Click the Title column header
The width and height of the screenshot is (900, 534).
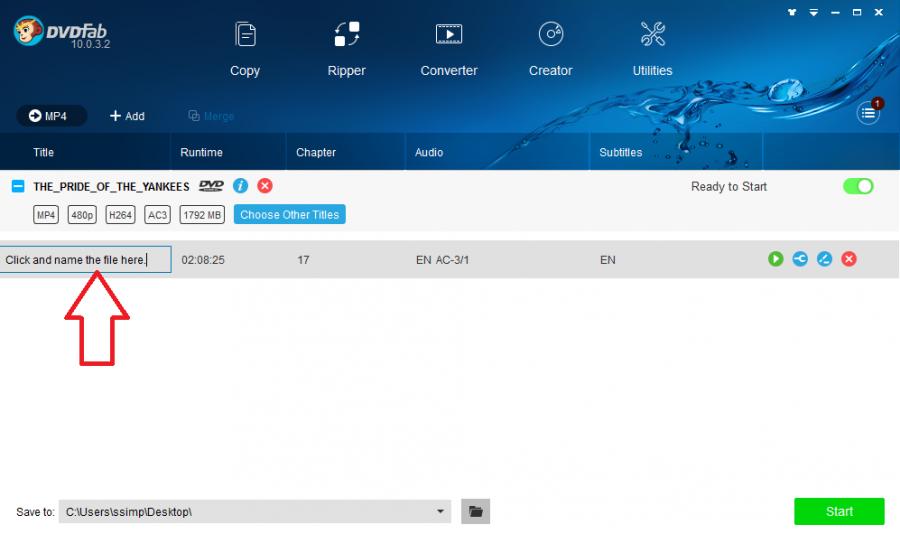(44, 152)
